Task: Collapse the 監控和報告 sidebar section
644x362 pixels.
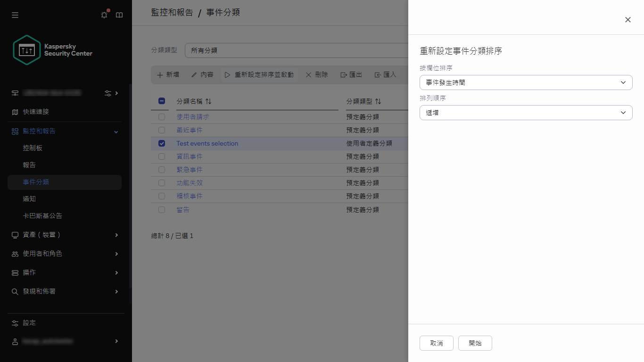Action: tap(116, 131)
